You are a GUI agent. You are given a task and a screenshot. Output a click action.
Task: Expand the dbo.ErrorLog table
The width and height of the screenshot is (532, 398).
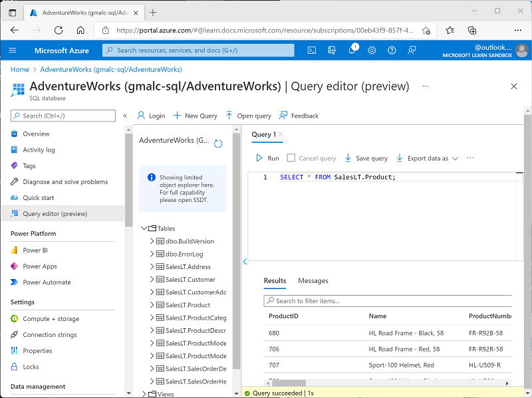tap(152, 254)
